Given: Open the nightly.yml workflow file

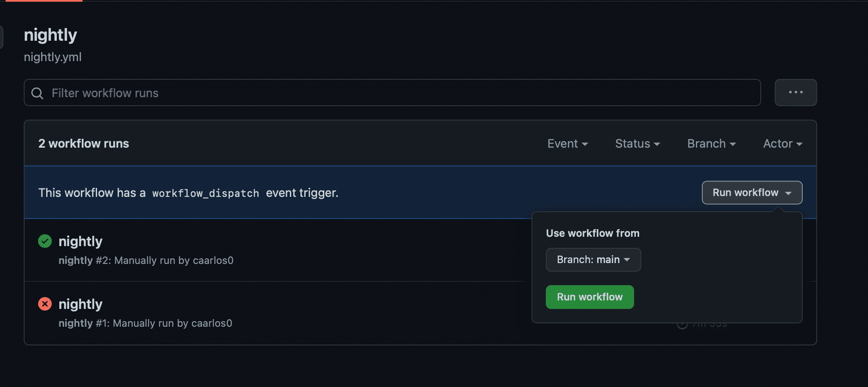Looking at the screenshot, I should point(53,57).
